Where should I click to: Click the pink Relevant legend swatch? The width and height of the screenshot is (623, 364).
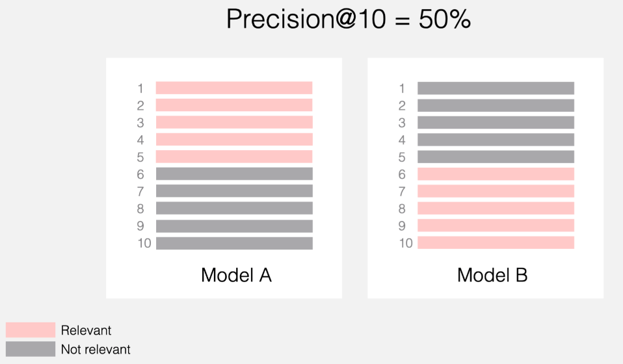pos(31,330)
